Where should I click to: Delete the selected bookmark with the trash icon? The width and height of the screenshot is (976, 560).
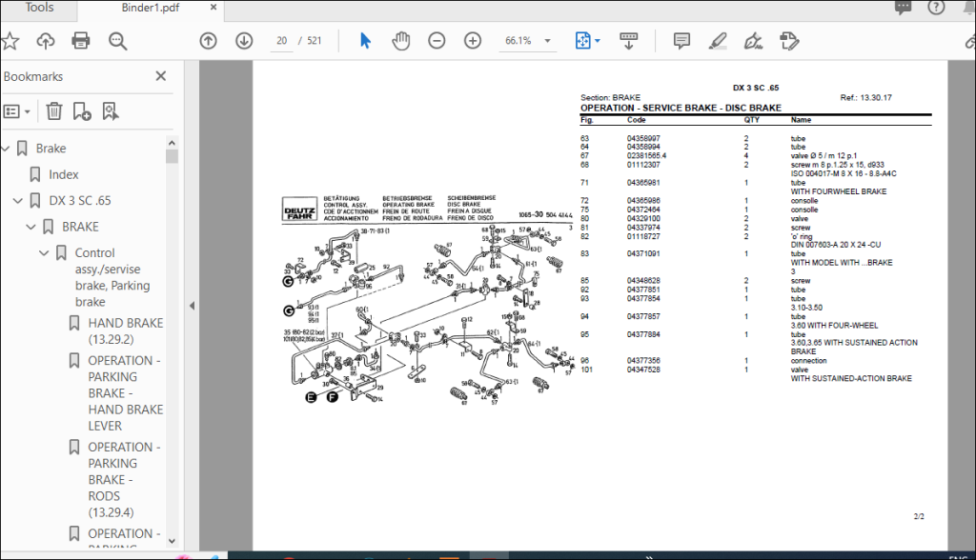click(54, 111)
